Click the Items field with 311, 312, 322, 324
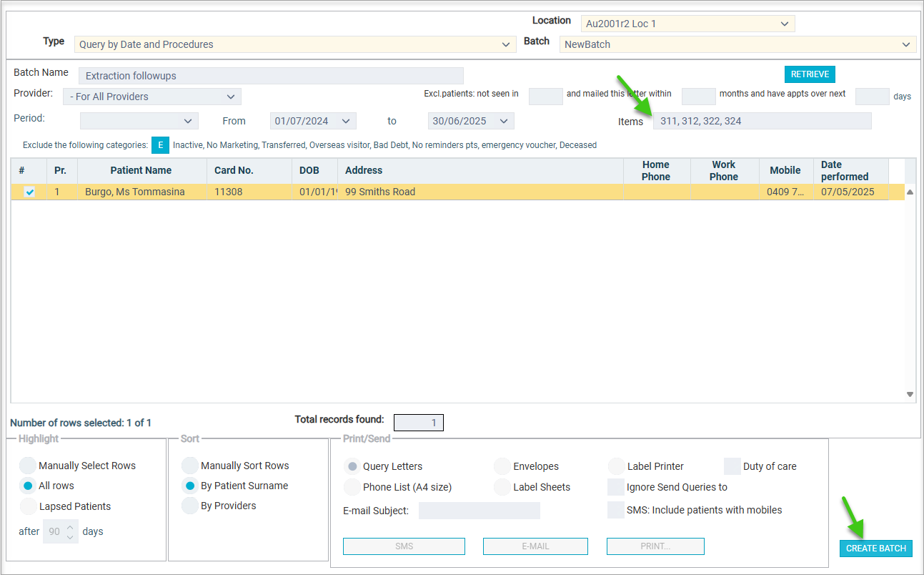The height and width of the screenshot is (575, 924). 762,121
